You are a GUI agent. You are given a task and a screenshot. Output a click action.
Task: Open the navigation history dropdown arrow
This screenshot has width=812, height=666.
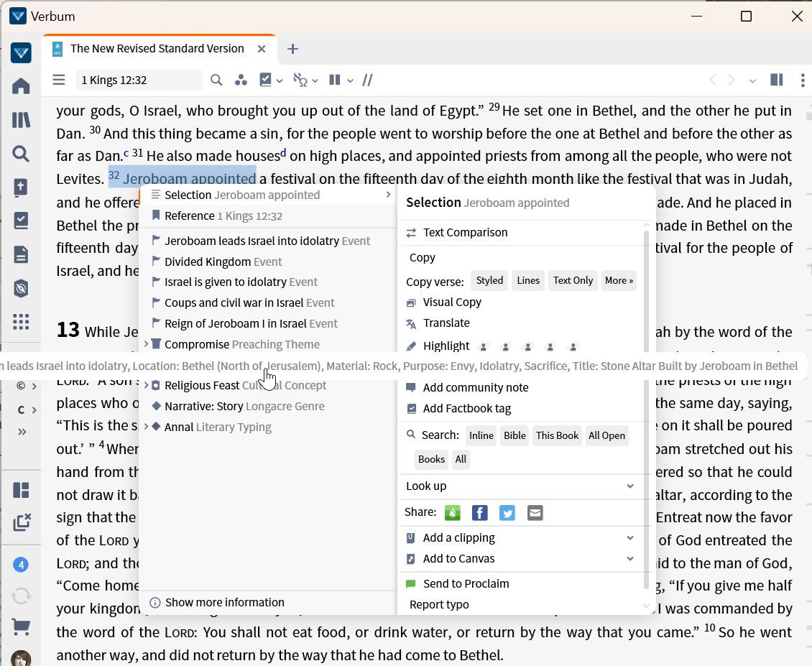click(x=752, y=80)
